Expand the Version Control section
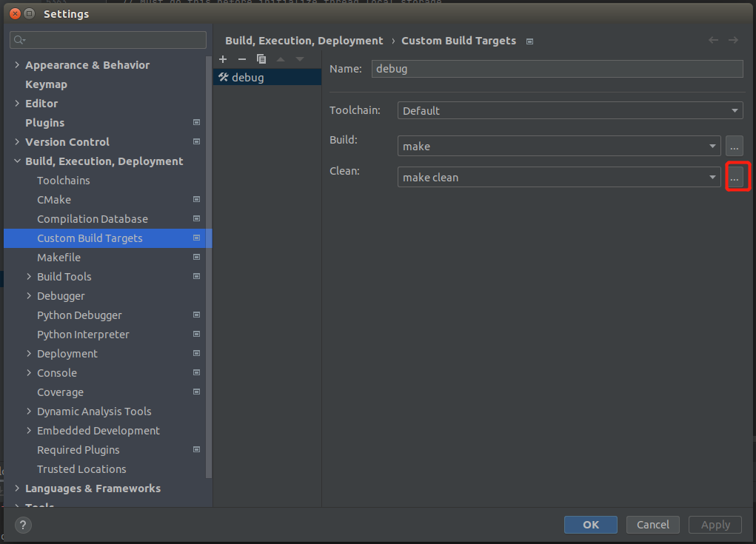756x544 pixels. pos(17,141)
